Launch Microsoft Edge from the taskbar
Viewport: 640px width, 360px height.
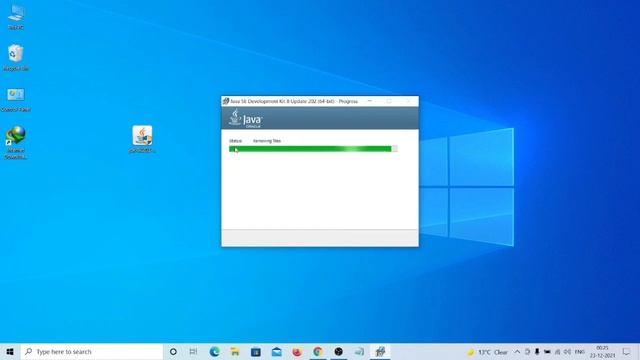click(214, 351)
